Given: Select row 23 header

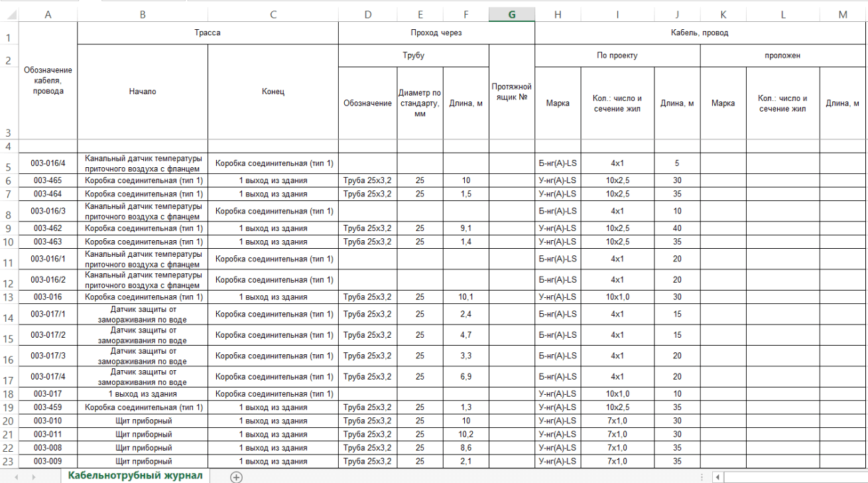Looking at the screenshot, I should click(9, 461).
